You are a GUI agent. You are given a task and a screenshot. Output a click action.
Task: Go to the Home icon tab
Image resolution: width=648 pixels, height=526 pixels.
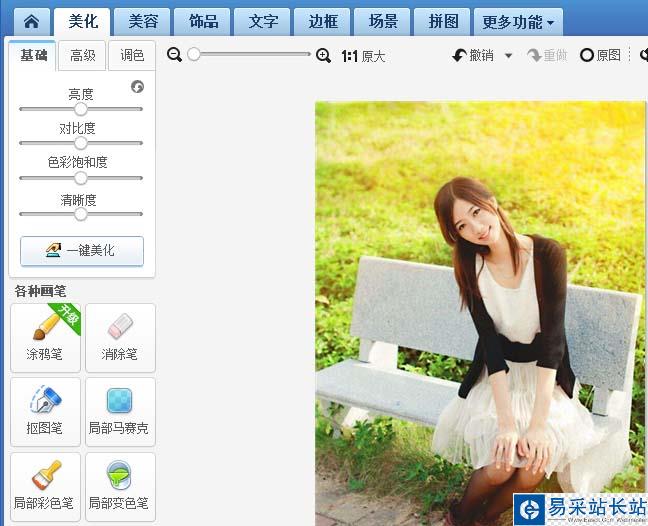(32, 21)
